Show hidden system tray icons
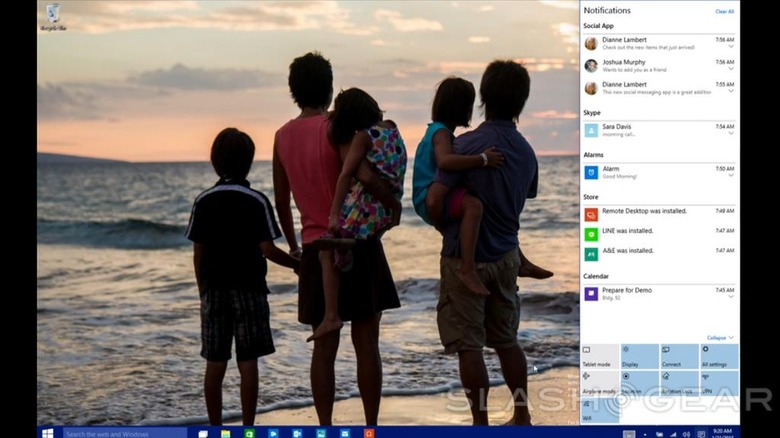This screenshot has height=438, width=780. pyautogui.click(x=645, y=435)
